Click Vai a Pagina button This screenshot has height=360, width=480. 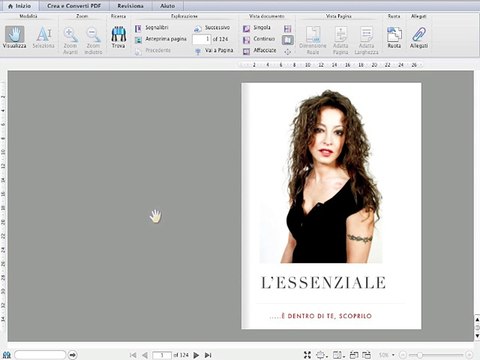point(214,51)
